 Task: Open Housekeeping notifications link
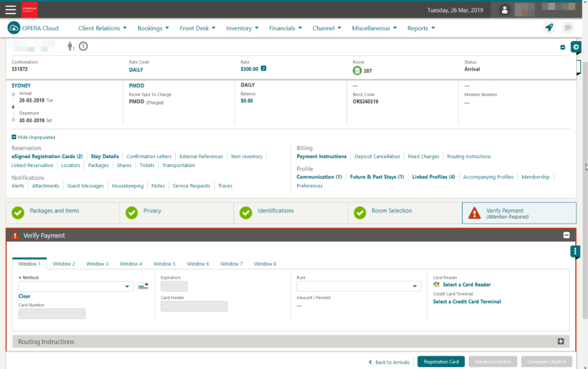(128, 186)
